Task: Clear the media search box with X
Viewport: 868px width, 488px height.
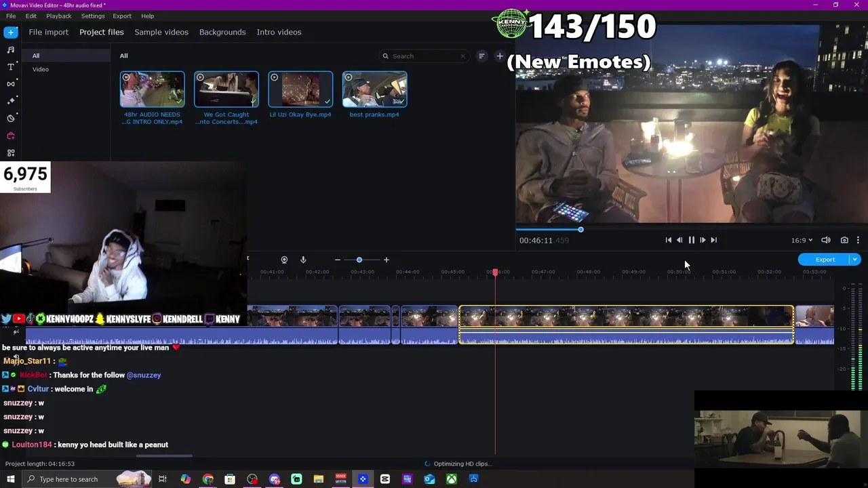Action: [463, 56]
